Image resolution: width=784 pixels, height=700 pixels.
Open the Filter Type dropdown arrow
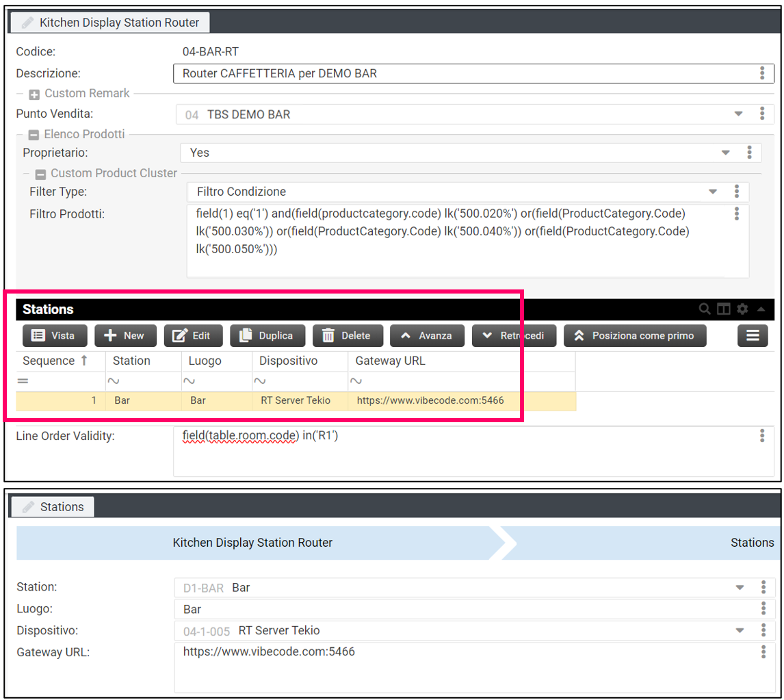point(713,192)
